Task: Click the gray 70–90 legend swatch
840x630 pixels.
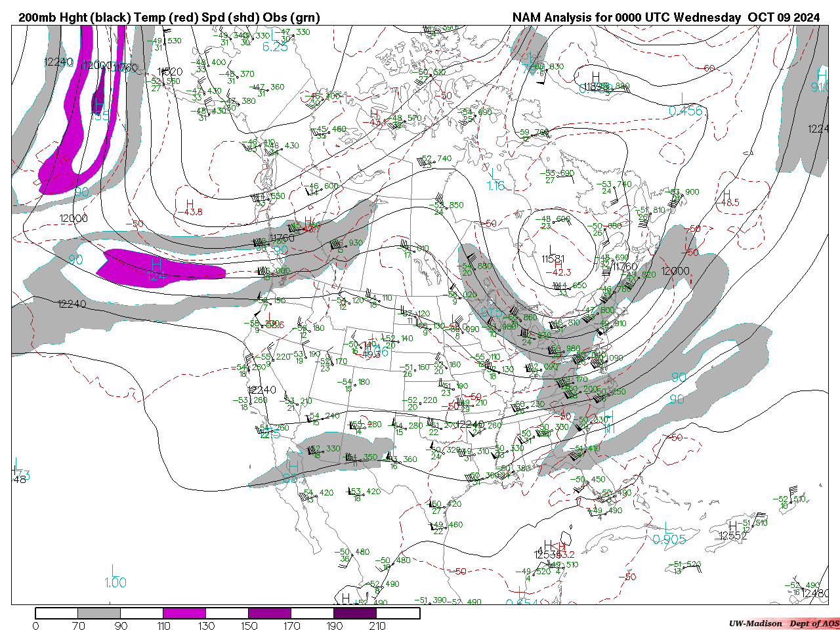Action: click(x=98, y=613)
